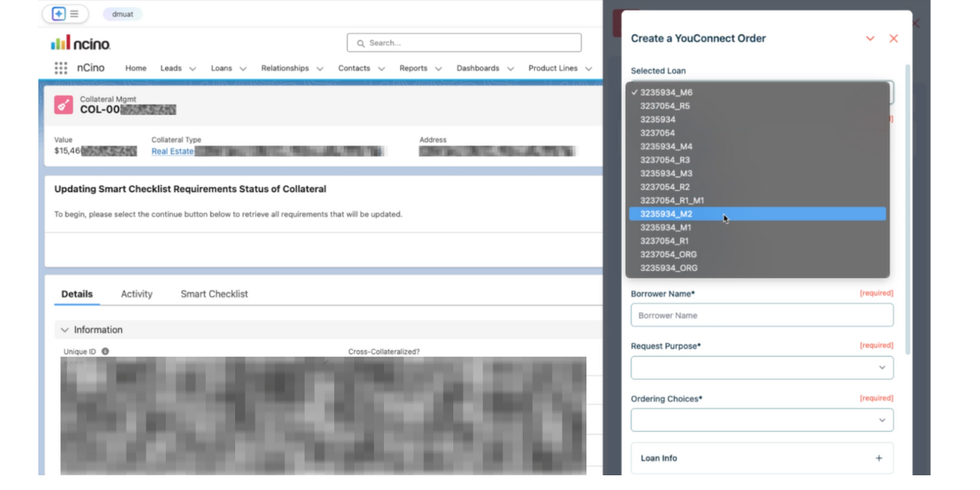Open the Dashboards nav item
Image resolution: width=980 pixels, height=490 pixels.
478,69
